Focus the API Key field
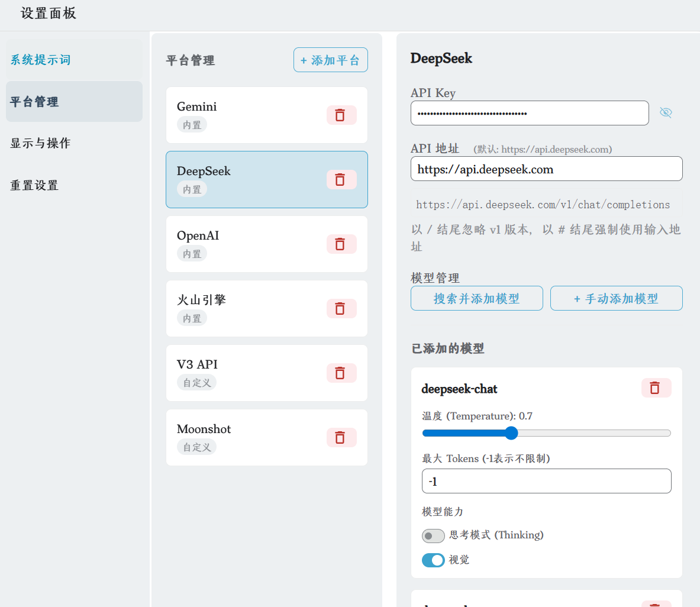The image size is (700, 607). 530,113
